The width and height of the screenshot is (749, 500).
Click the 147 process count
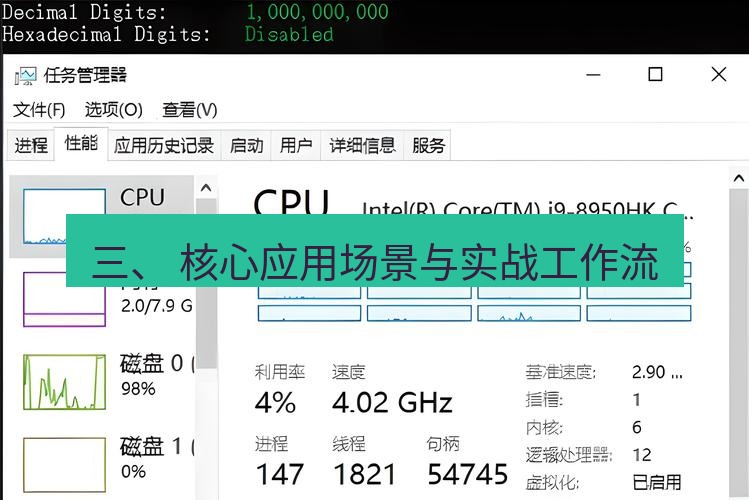pyautogui.click(x=279, y=475)
